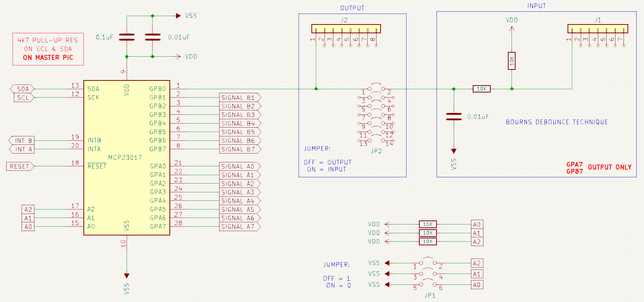This screenshot has width=644, height=302.
Task: Select the INT B signal label
Action: [x=22, y=140]
